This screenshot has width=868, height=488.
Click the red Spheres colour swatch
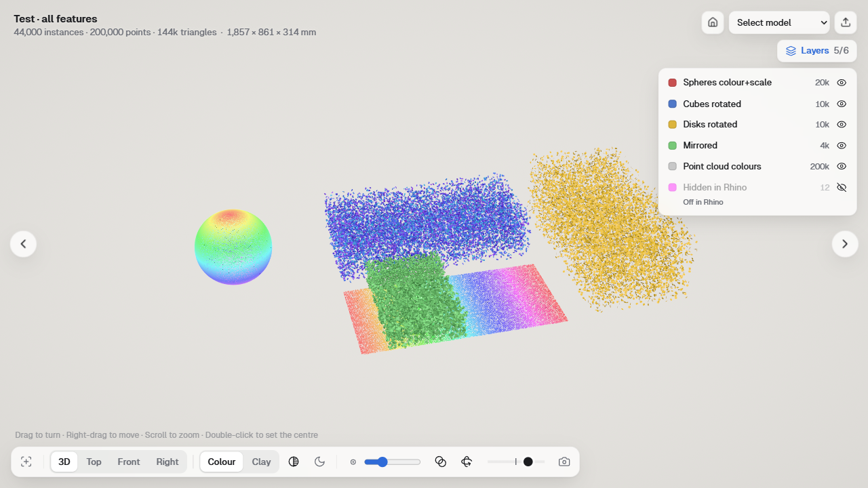click(x=673, y=83)
